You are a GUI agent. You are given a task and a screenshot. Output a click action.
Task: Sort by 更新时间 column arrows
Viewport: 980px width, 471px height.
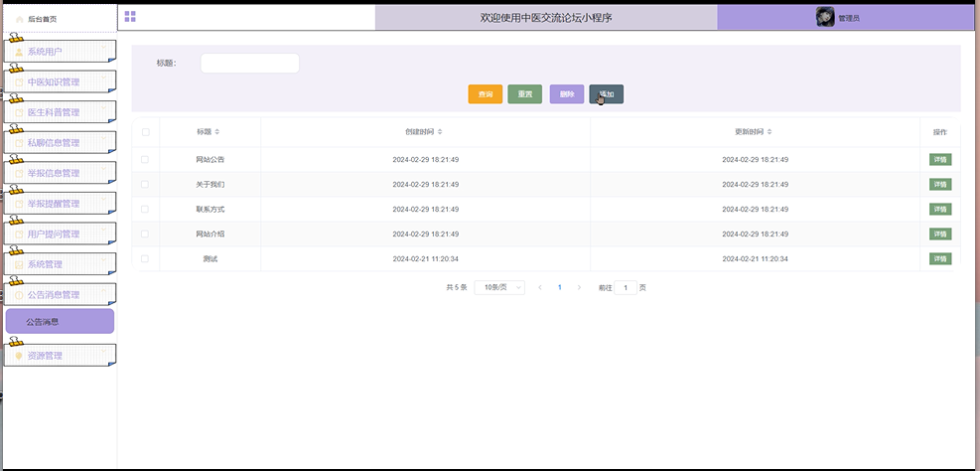(770, 132)
